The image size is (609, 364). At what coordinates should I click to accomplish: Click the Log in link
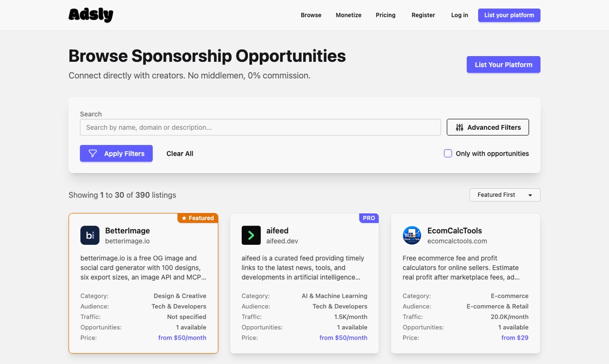[459, 15]
